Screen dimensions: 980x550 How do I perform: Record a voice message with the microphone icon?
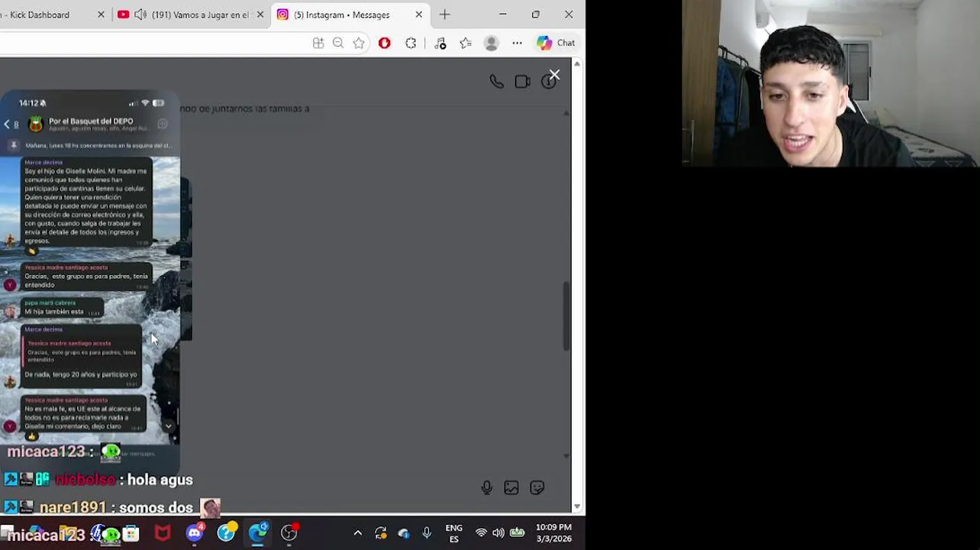click(487, 487)
